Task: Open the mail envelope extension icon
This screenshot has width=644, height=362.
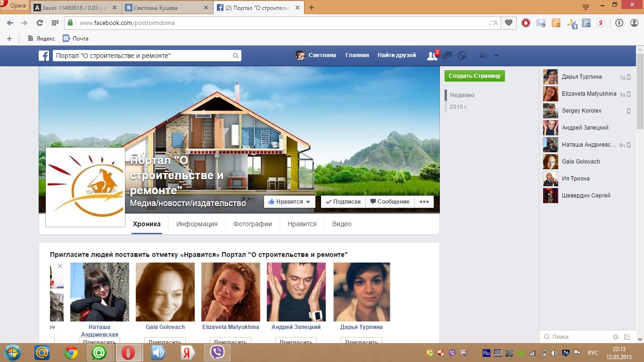Action: [x=541, y=23]
